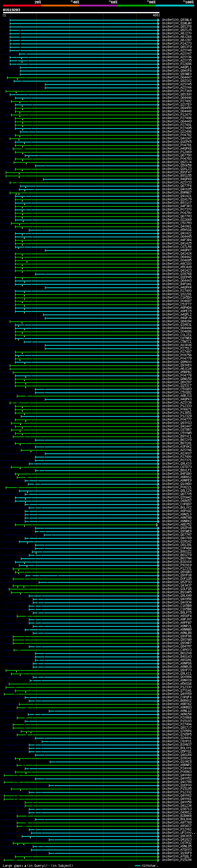Image resolution: width=197 pixels, height=868 pixels.
Task: Select the label UniRef100_A8JCU4
Action: pyautogui.click(x=177, y=369)
